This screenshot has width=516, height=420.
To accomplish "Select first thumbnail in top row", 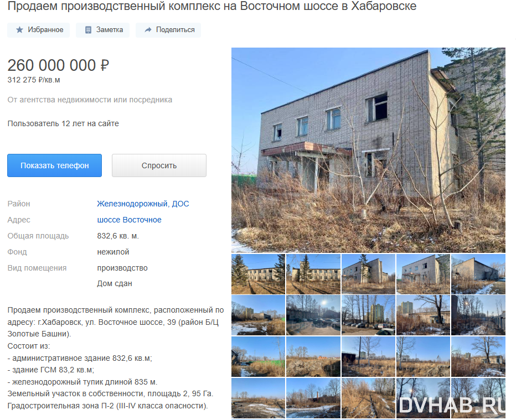I will (x=258, y=274).
